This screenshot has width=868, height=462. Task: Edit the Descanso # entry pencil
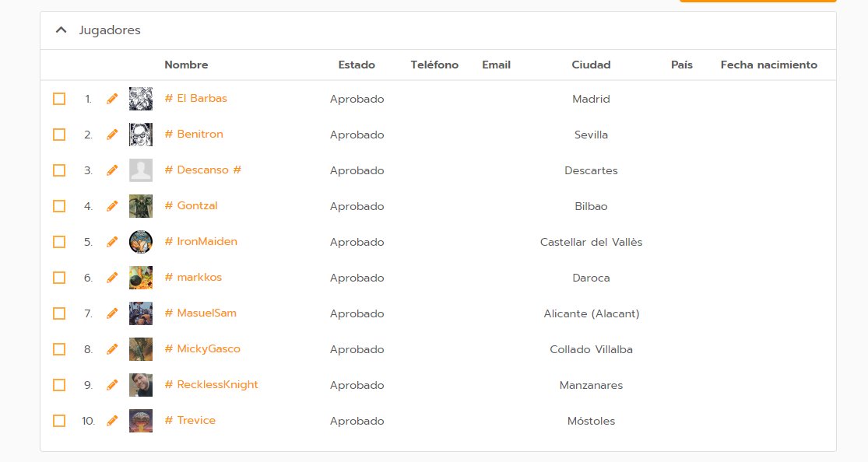pos(112,170)
